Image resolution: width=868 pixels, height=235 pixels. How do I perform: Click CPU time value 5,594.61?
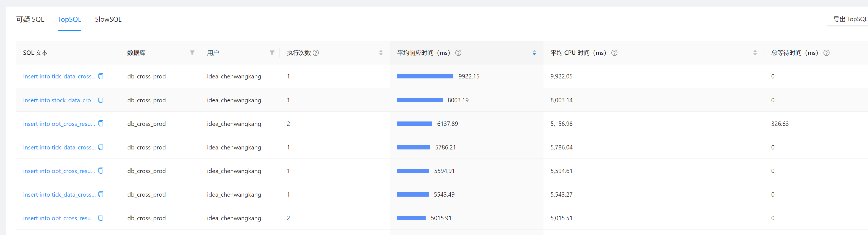(x=561, y=171)
